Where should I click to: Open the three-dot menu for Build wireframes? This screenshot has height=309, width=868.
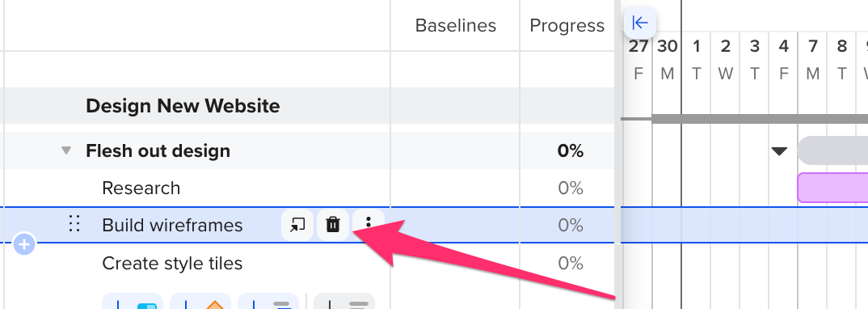368,225
